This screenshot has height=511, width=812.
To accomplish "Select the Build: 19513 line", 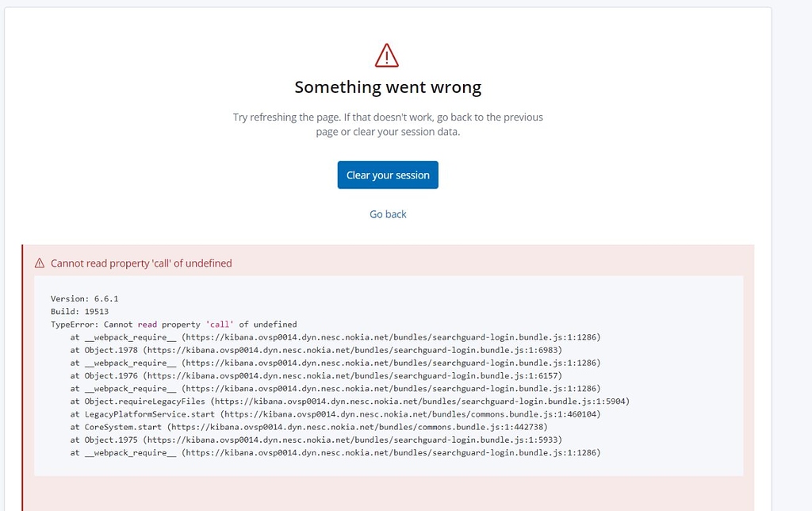I will [x=80, y=312].
